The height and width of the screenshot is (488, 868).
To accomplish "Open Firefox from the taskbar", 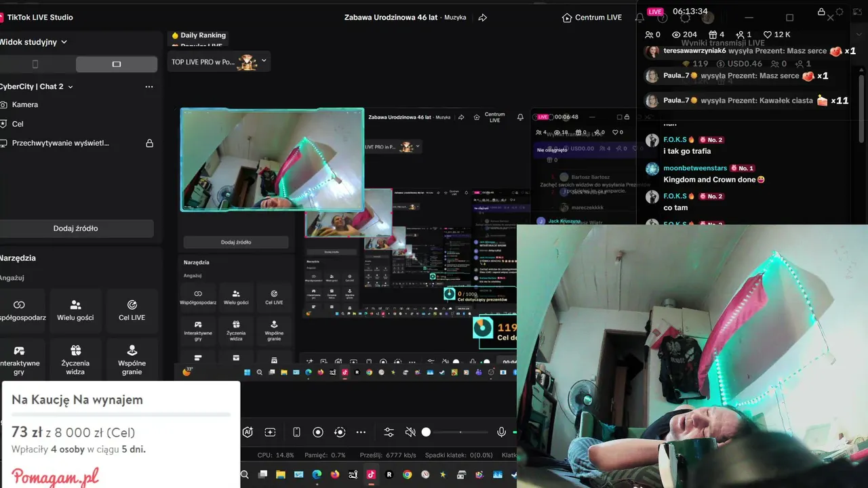I will pyautogui.click(x=335, y=475).
